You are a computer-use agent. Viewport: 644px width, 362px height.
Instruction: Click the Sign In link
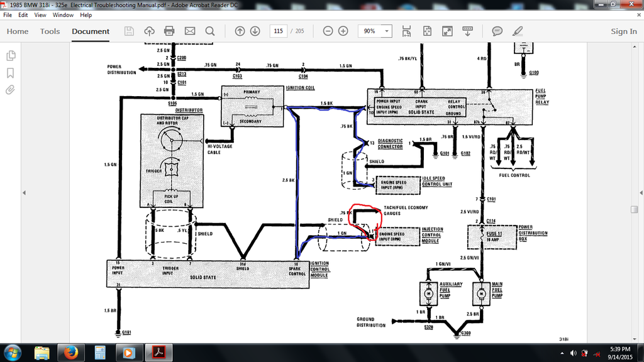click(x=623, y=31)
